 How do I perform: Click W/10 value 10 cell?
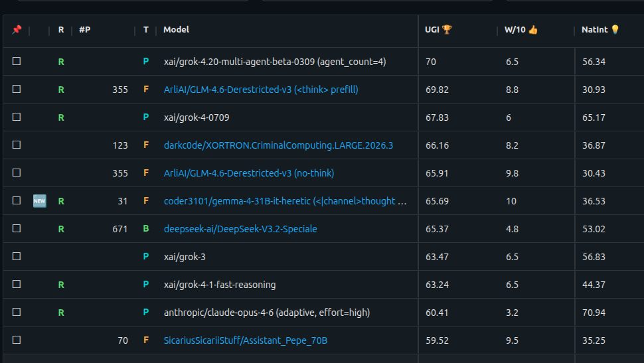click(511, 201)
